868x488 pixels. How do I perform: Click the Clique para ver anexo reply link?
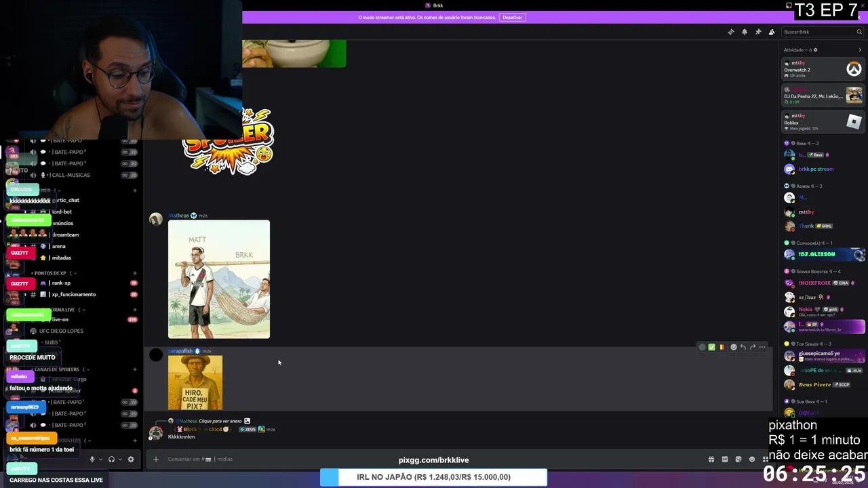[x=220, y=421]
